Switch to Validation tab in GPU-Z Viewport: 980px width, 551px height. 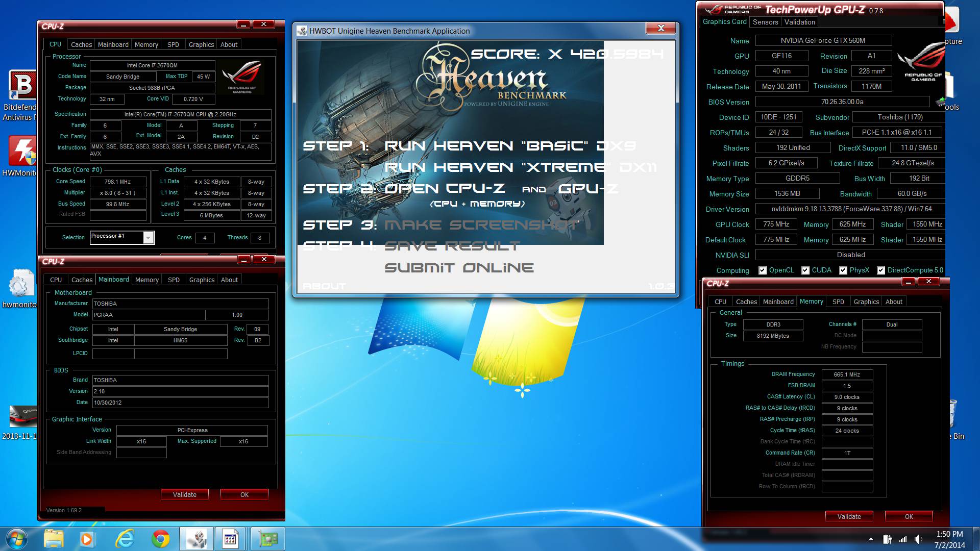pyautogui.click(x=799, y=22)
